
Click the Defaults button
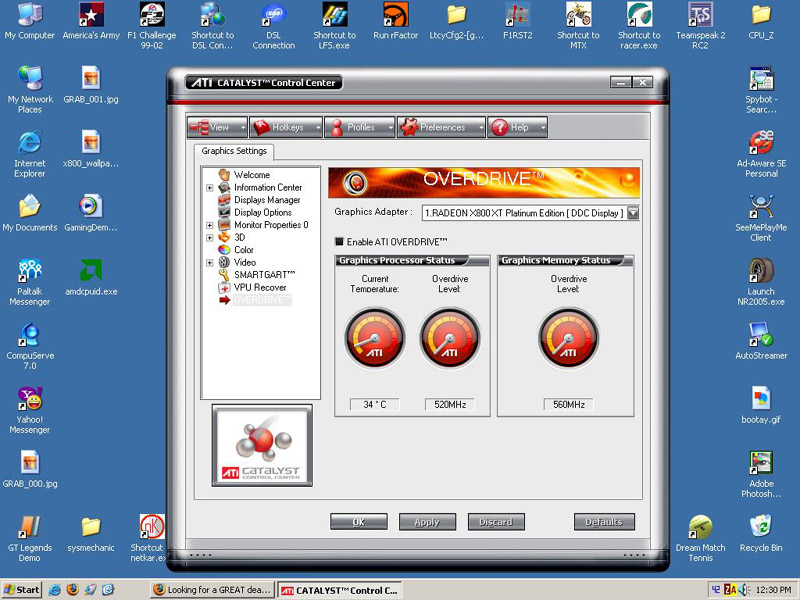coord(604,522)
